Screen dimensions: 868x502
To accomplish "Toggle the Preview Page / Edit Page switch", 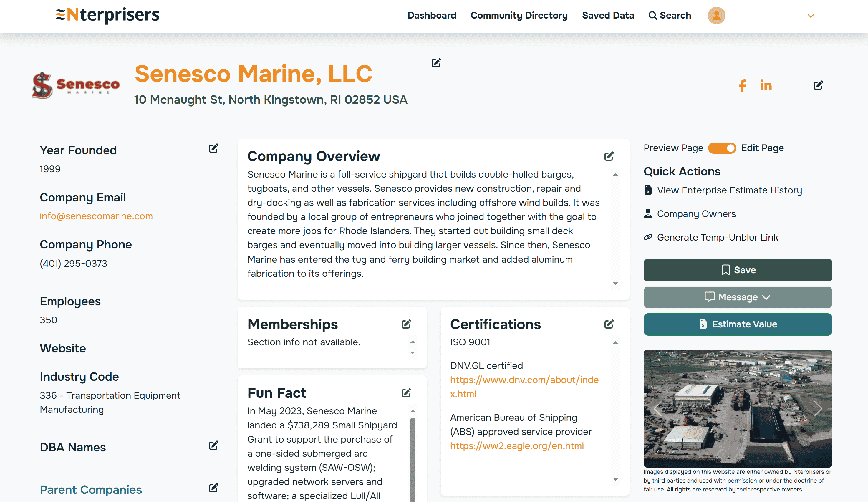I will [x=722, y=148].
